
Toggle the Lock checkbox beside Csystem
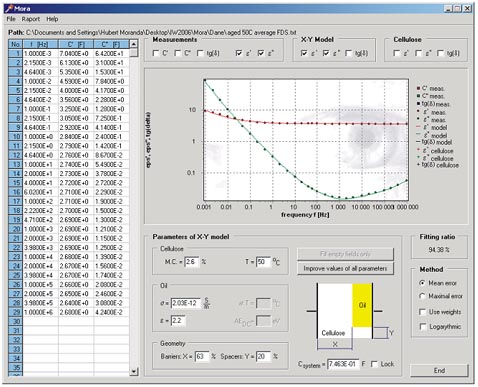click(374, 364)
